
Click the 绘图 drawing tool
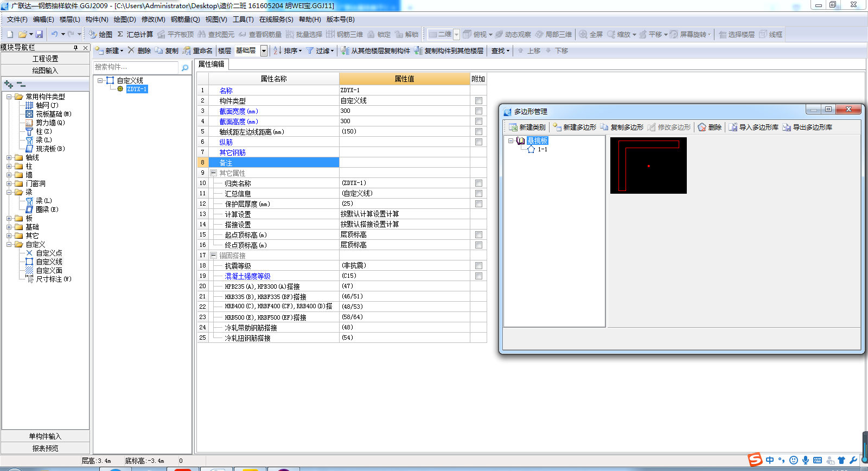100,34
